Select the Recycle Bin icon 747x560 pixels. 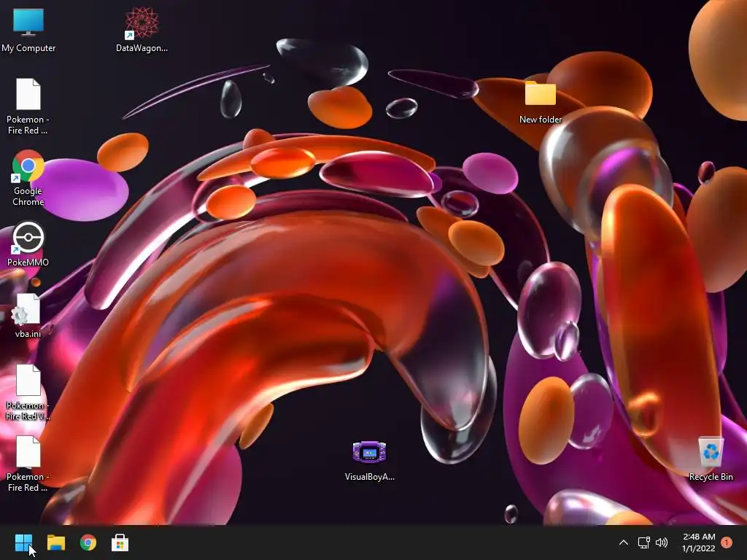click(x=711, y=459)
